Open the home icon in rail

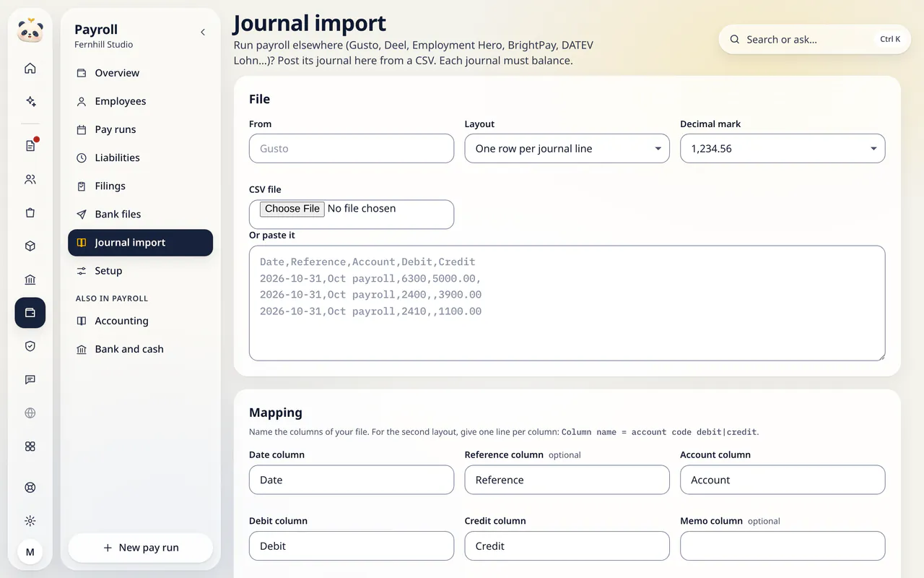(x=30, y=69)
